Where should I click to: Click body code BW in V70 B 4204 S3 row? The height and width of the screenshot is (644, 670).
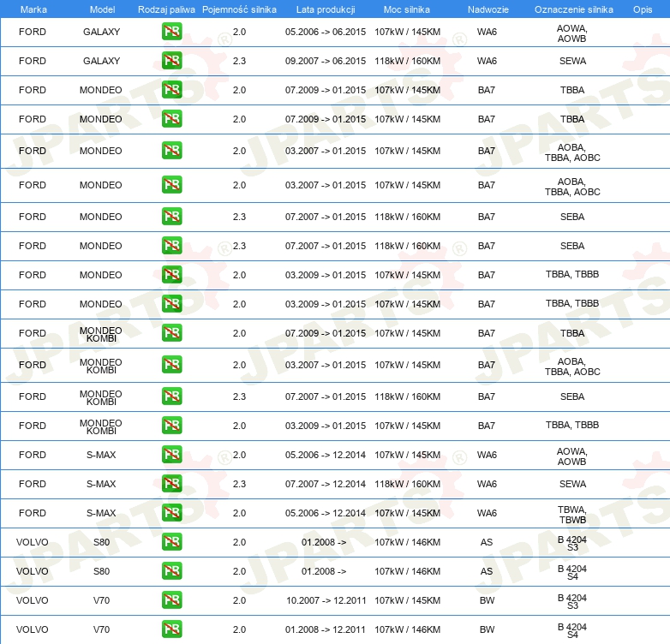click(x=488, y=600)
